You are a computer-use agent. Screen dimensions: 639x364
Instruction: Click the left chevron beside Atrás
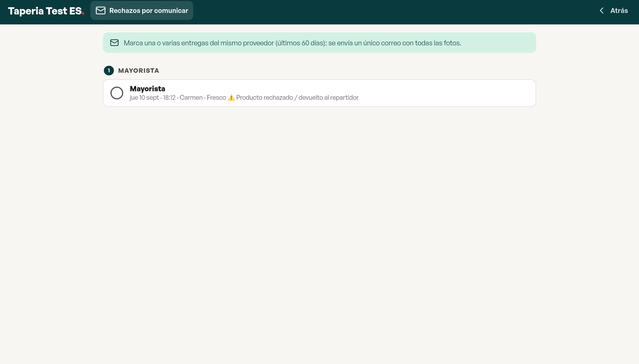coord(601,11)
